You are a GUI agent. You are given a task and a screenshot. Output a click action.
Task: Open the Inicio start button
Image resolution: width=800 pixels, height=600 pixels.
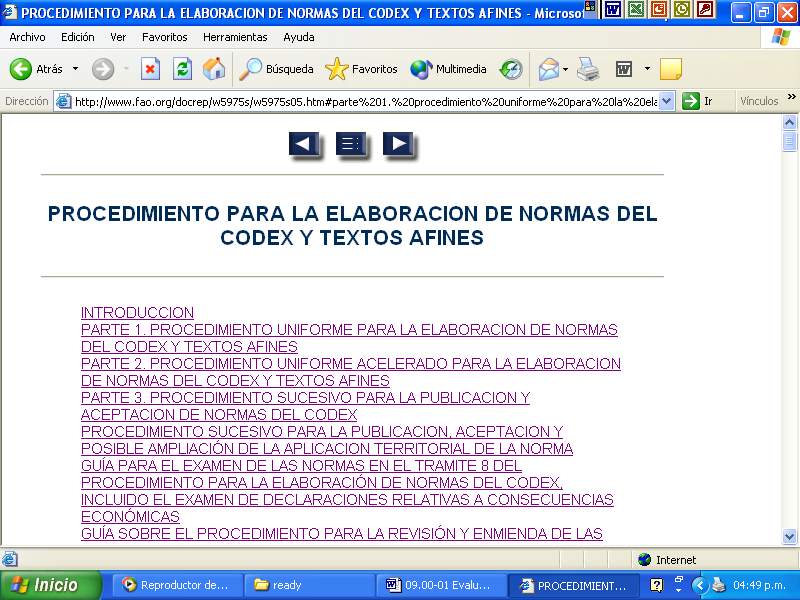coord(51,585)
